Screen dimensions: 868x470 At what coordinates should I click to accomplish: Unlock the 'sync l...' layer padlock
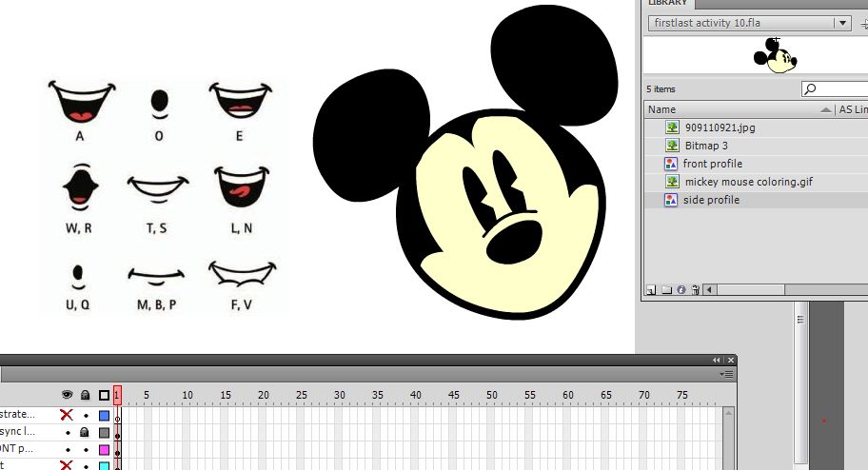(85, 432)
